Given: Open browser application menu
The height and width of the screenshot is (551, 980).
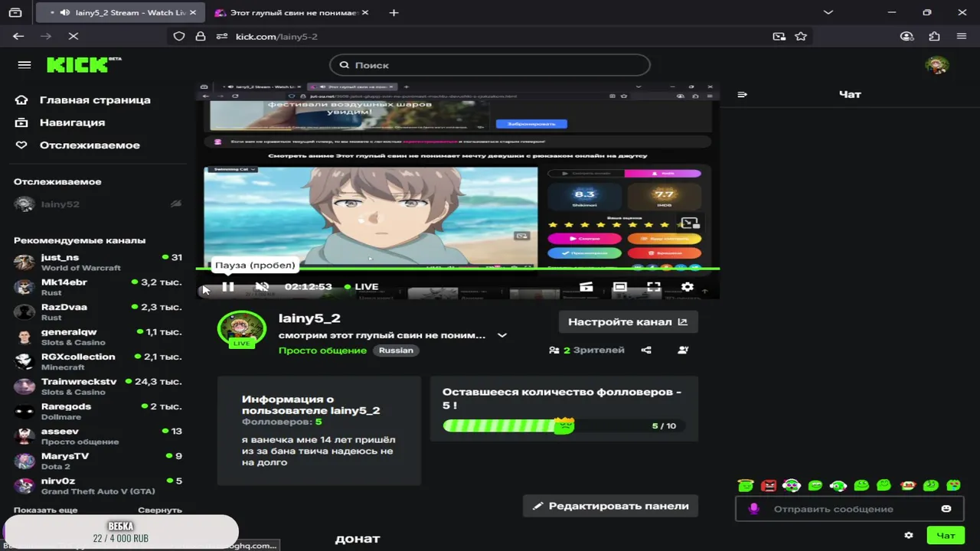Looking at the screenshot, I should pos(962,36).
